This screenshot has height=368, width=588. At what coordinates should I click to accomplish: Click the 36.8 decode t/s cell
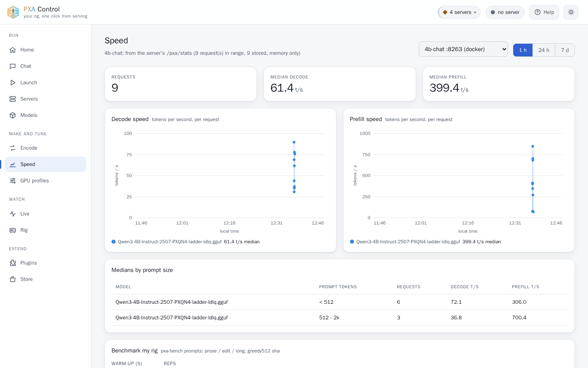pyautogui.click(x=456, y=318)
